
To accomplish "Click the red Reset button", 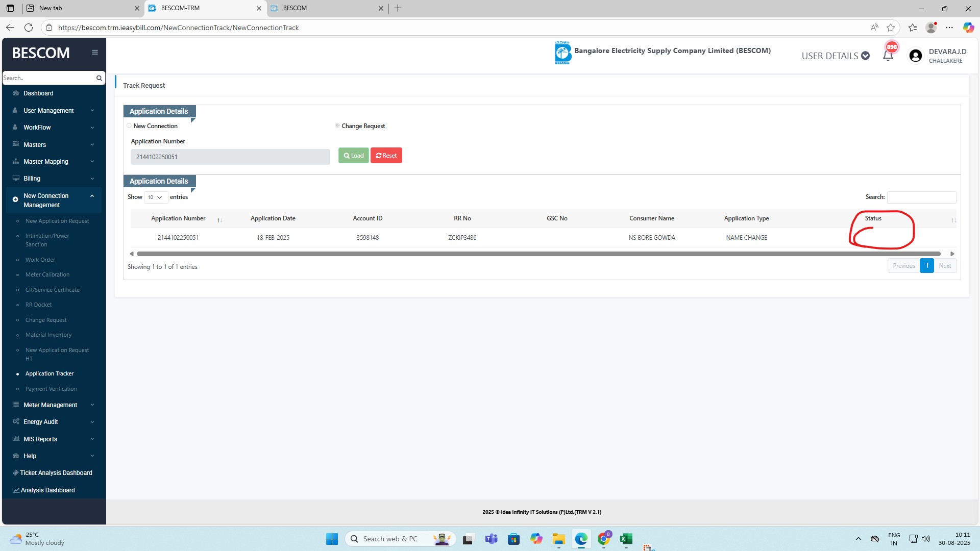I will point(386,156).
